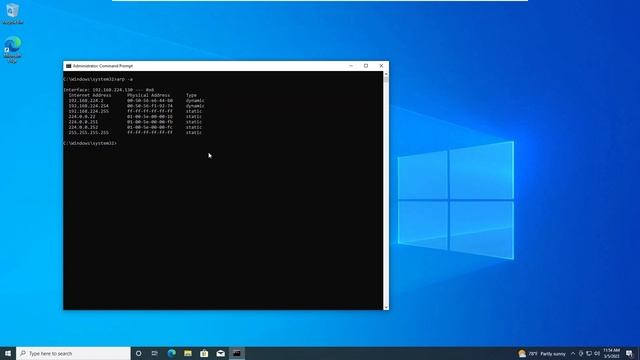
Task: Click the address 192.168.224.2
Action: (86, 100)
